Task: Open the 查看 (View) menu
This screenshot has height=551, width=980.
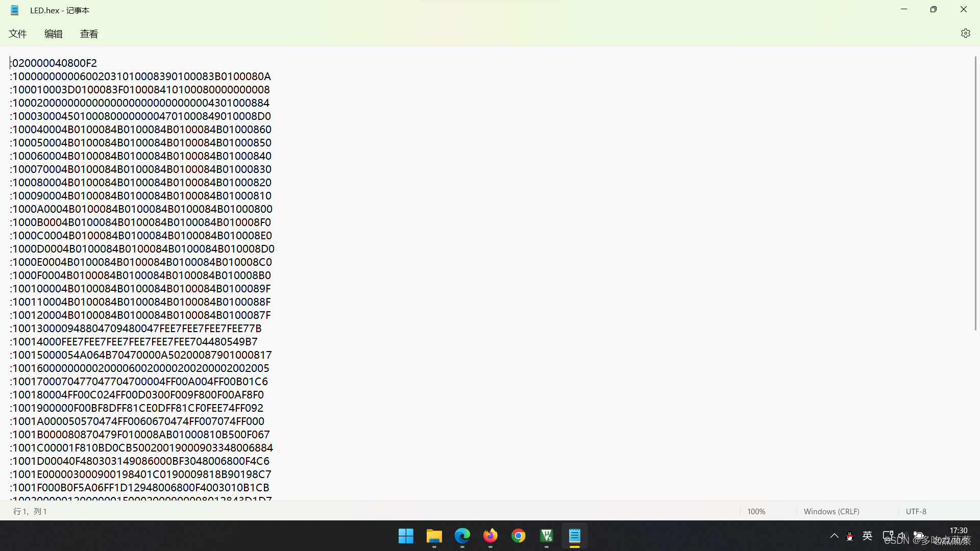Action: (x=89, y=34)
